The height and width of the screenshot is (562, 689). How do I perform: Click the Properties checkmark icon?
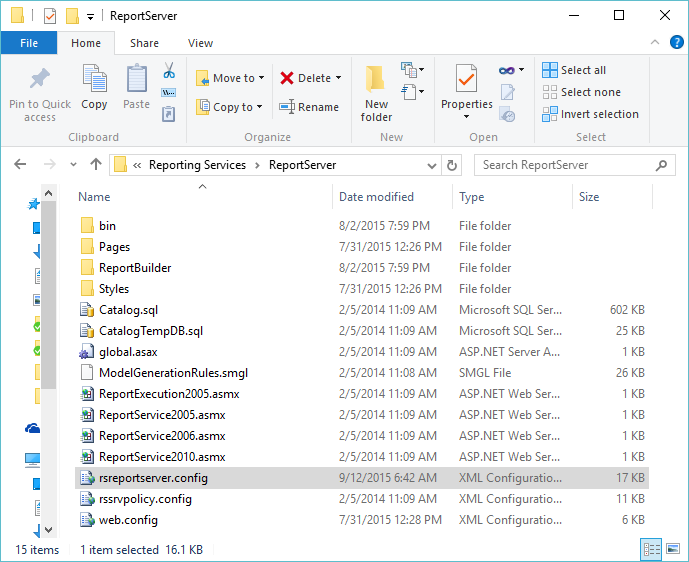[466, 78]
